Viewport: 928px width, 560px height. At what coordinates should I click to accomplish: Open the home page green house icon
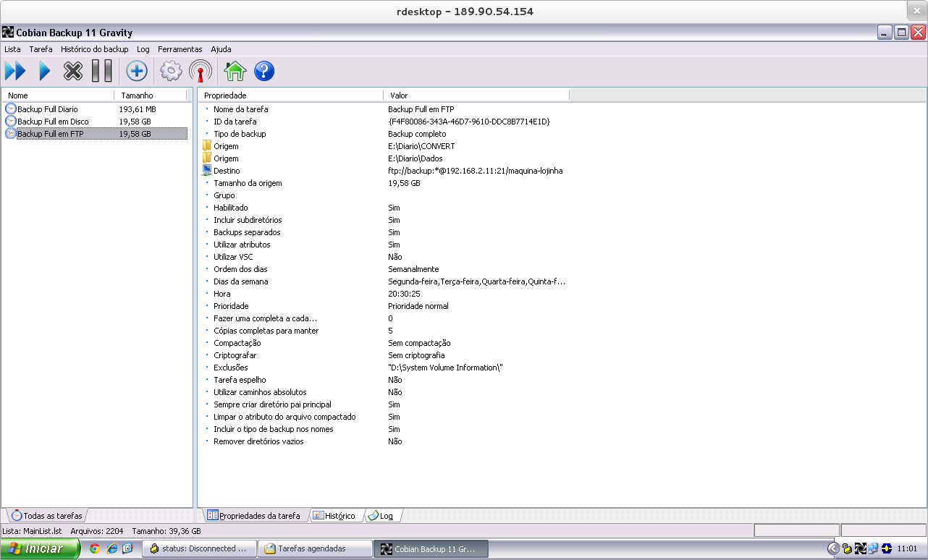[x=235, y=71]
